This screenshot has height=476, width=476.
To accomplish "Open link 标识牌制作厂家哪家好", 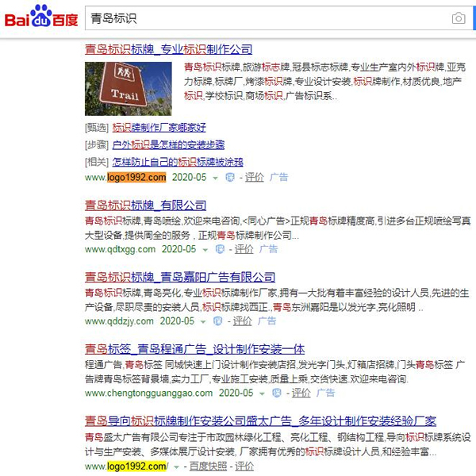I will pos(159,128).
